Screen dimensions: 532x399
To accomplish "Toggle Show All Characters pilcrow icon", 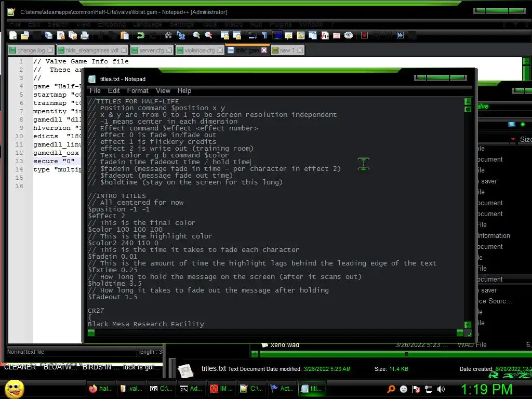I will [264, 35].
